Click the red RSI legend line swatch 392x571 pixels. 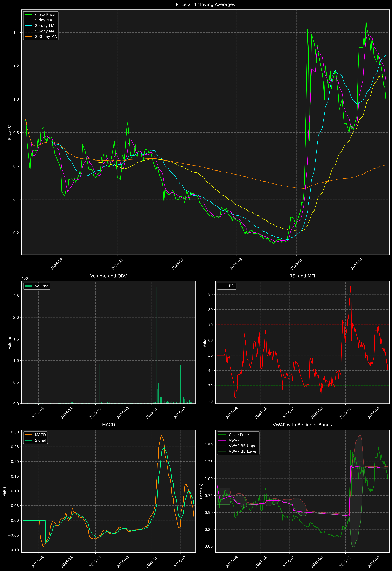coord(222,286)
